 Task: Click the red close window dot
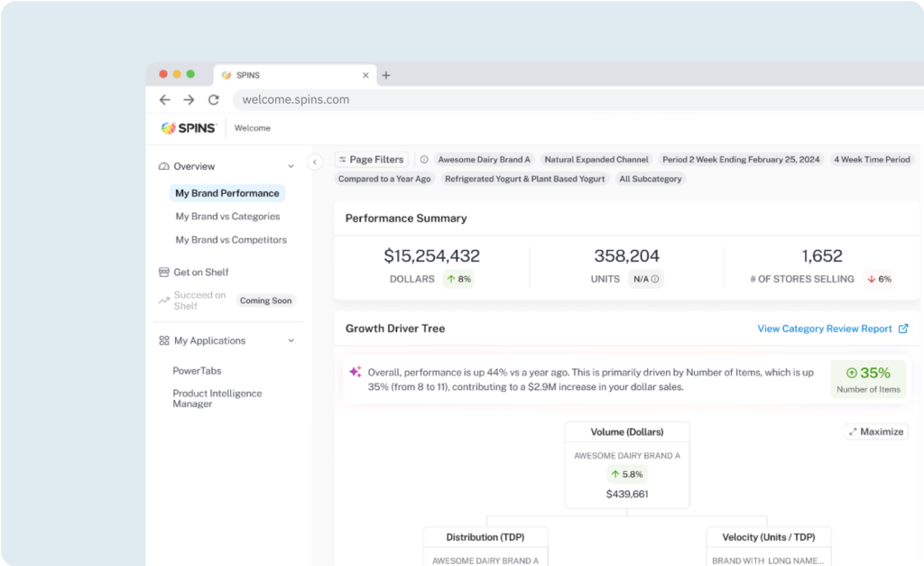click(163, 74)
